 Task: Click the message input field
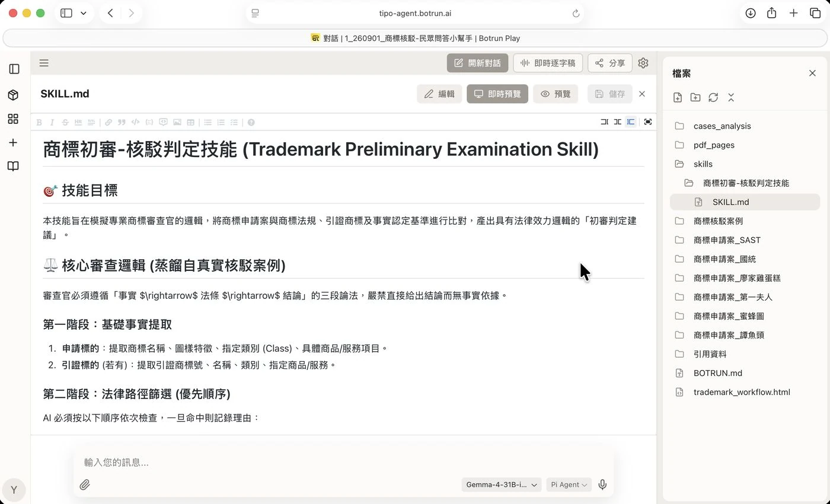pyautogui.click(x=343, y=462)
